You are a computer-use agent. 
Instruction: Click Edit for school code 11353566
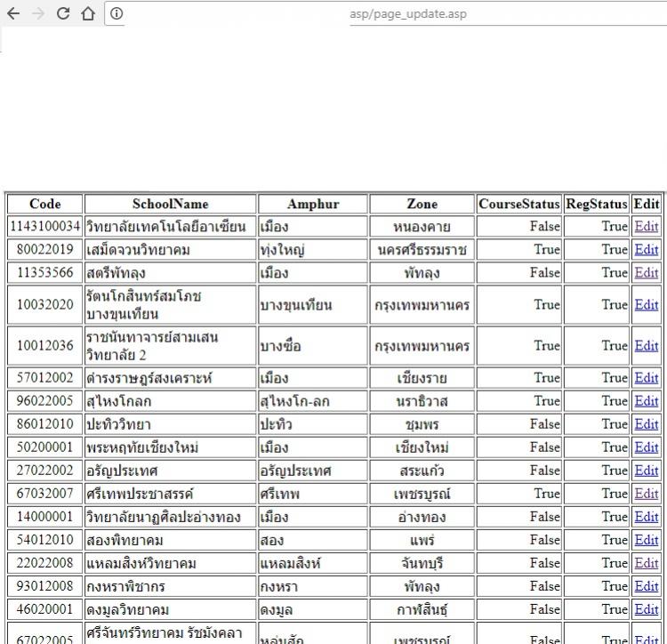pos(646,273)
